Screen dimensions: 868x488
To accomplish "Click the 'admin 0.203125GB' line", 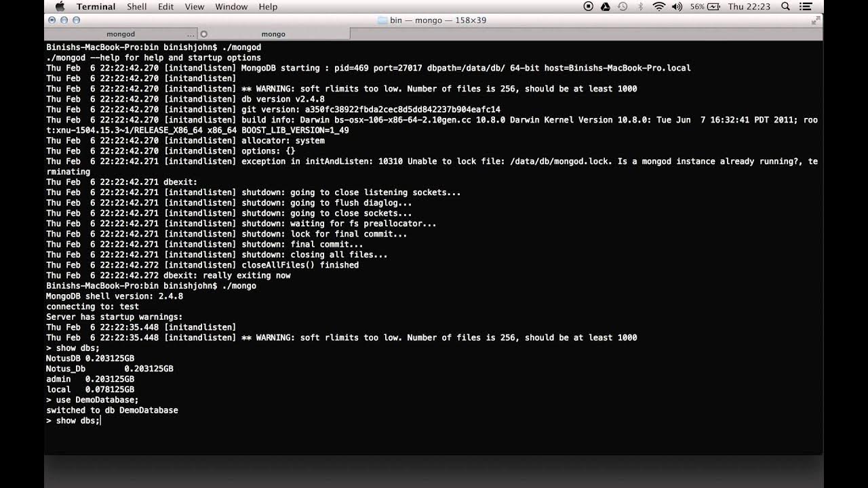I will click(x=90, y=379).
